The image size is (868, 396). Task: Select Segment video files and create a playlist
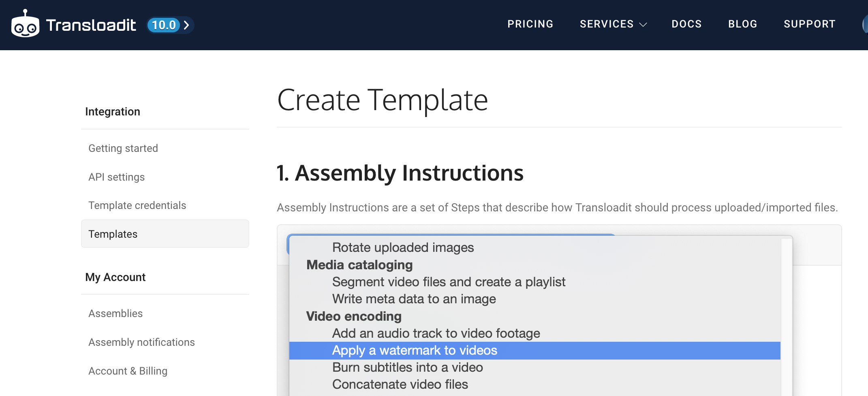pyautogui.click(x=449, y=282)
